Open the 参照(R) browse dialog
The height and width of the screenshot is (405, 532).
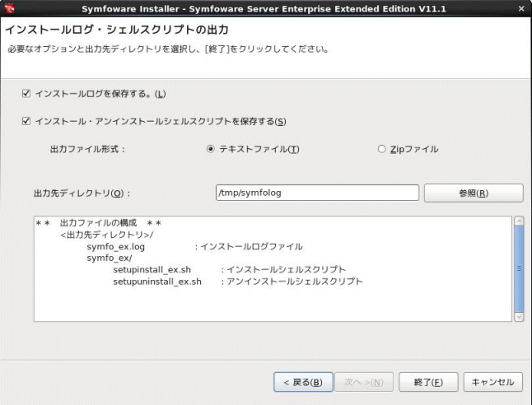tap(474, 193)
